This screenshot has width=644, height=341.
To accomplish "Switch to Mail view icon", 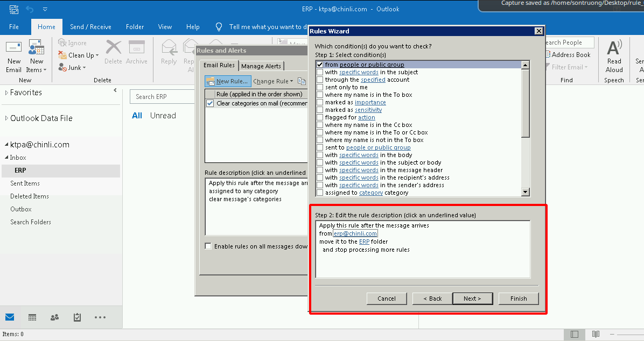I will (x=10, y=317).
